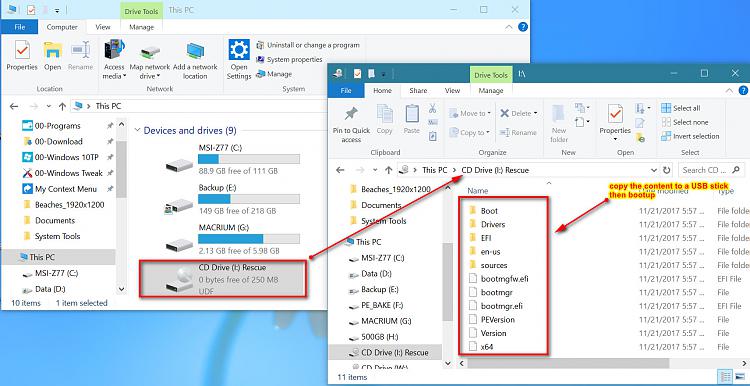
Task: Click Open icon in This PC ribbon
Action: click(53, 50)
